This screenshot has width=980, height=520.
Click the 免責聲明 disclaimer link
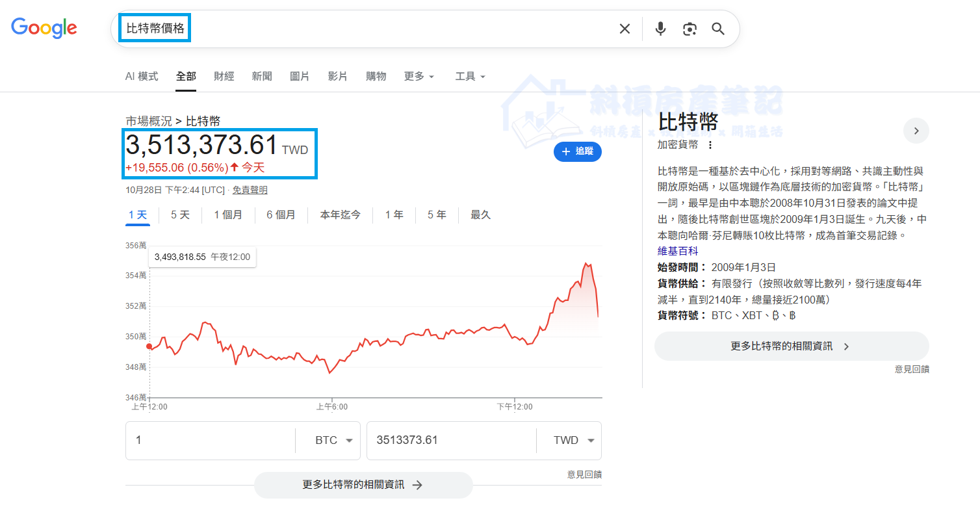pyautogui.click(x=250, y=190)
